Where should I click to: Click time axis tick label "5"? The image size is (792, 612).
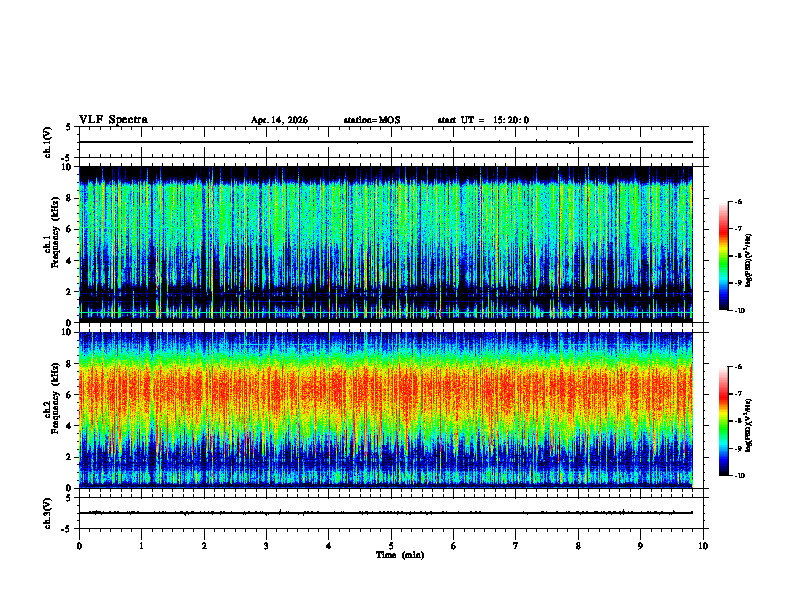point(391,546)
